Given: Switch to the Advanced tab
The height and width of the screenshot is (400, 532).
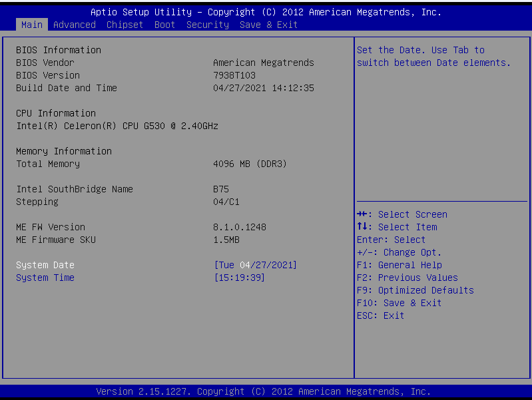Looking at the screenshot, I should click(x=74, y=25).
